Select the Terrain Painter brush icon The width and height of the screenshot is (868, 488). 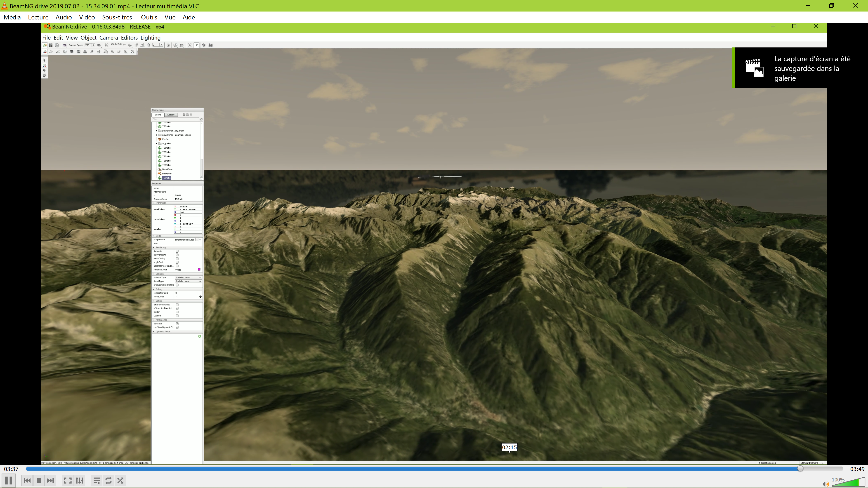pyautogui.click(x=58, y=52)
